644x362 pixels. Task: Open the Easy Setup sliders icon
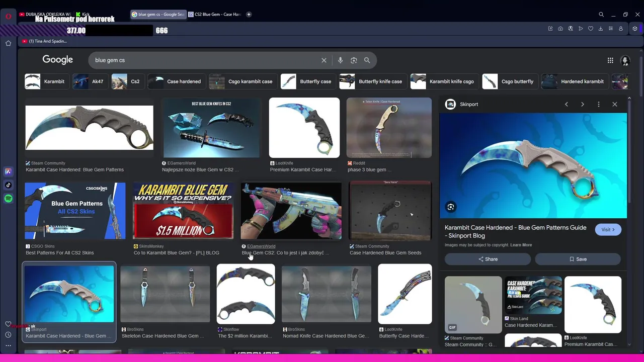tap(611, 29)
